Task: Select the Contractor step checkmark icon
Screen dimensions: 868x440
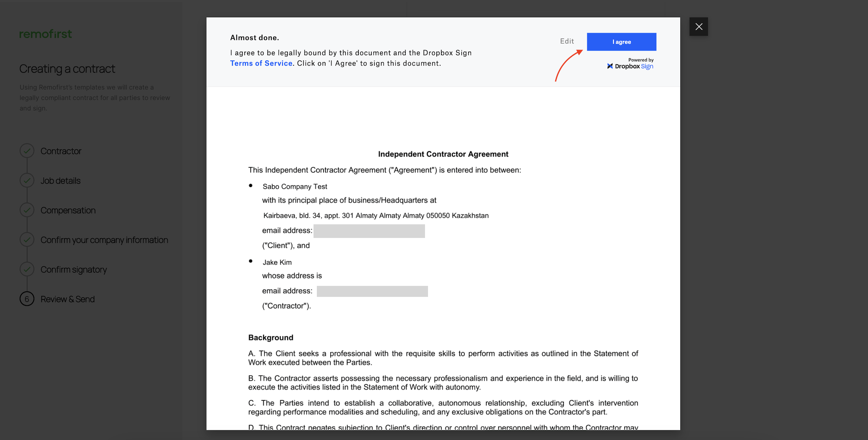Action: pyautogui.click(x=27, y=151)
